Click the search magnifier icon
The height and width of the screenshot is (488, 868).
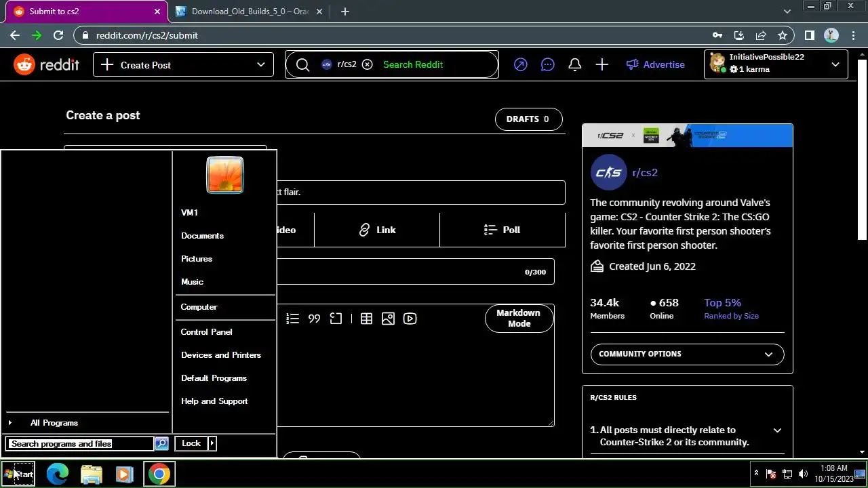(x=303, y=64)
